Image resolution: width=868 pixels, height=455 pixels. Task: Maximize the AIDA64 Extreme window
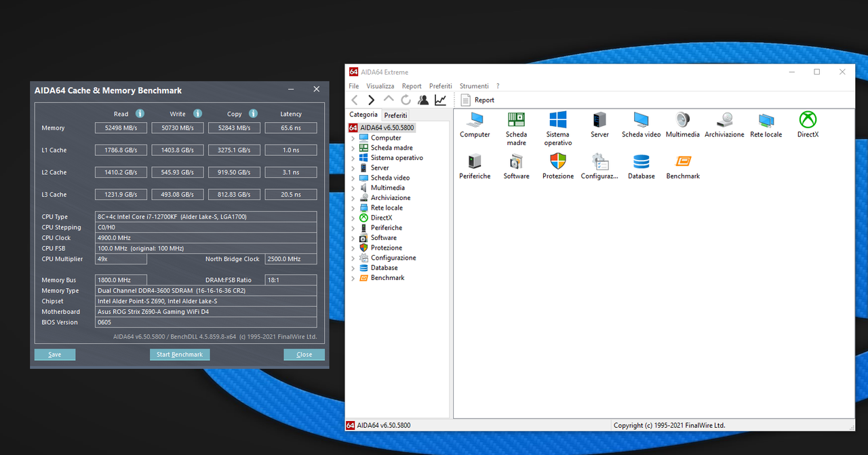point(816,72)
